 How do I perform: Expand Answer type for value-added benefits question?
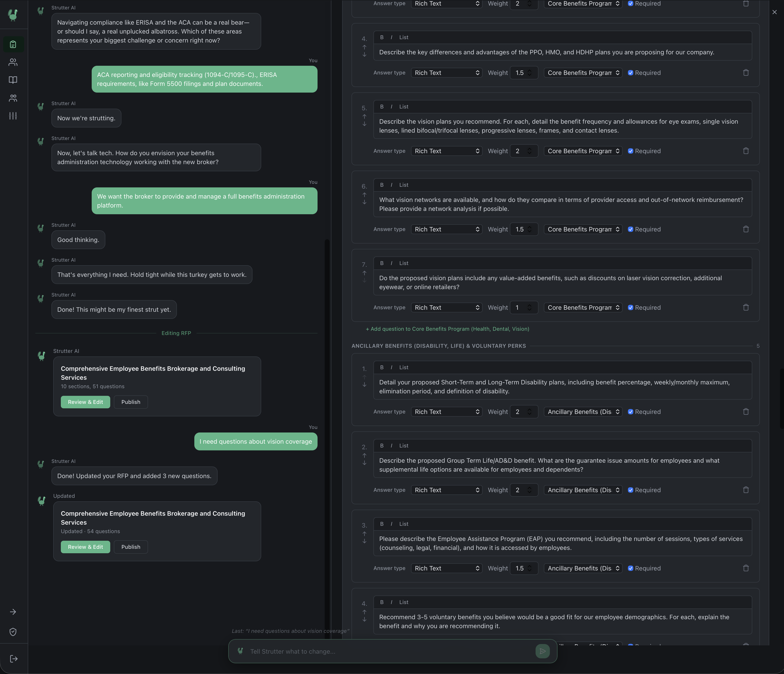pos(446,308)
